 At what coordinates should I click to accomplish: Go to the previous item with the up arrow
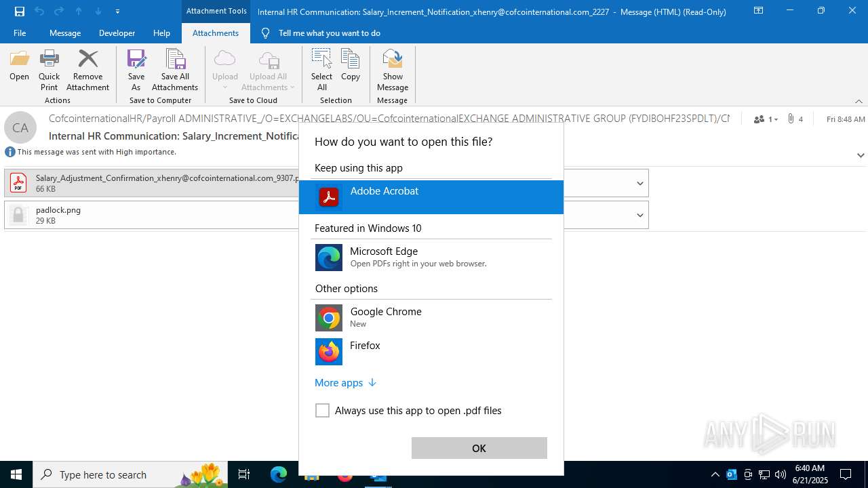(x=79, y=11)
